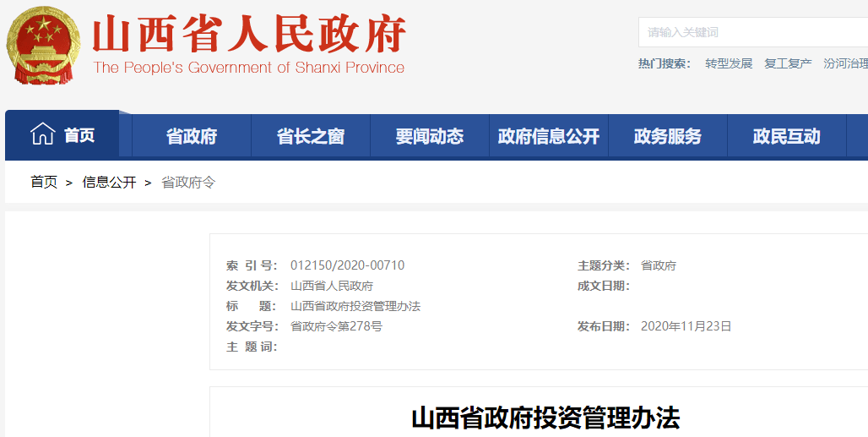Focus the keyword search input field
The height and width of the screenshot is (437, 868).
click(751, 32)
